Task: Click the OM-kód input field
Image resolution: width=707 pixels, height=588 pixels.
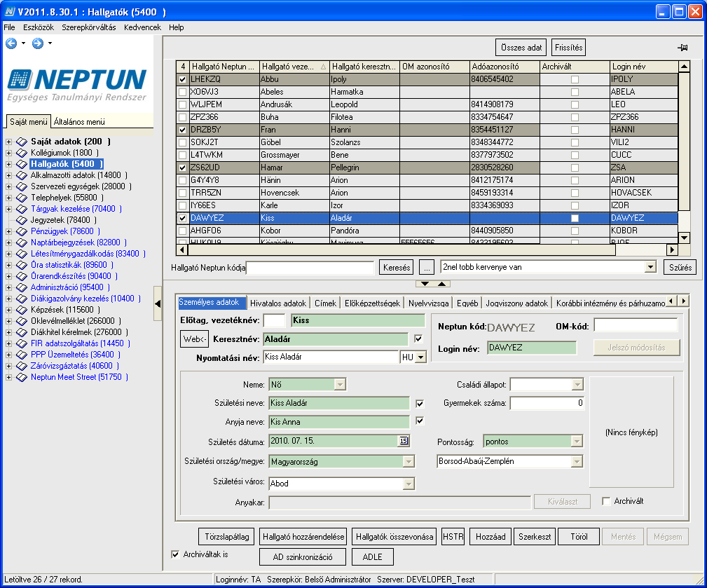Action: (x=636, y=325)
